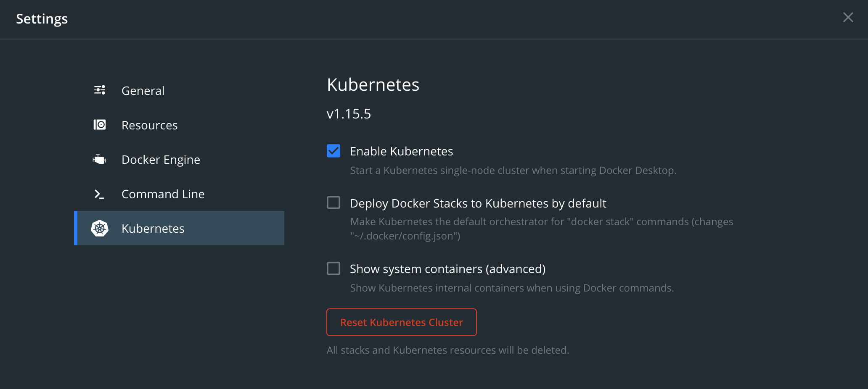Screen dimensions: 868x389
Task: Click the Enable Kubernetes label text
Action: point(401,151)
